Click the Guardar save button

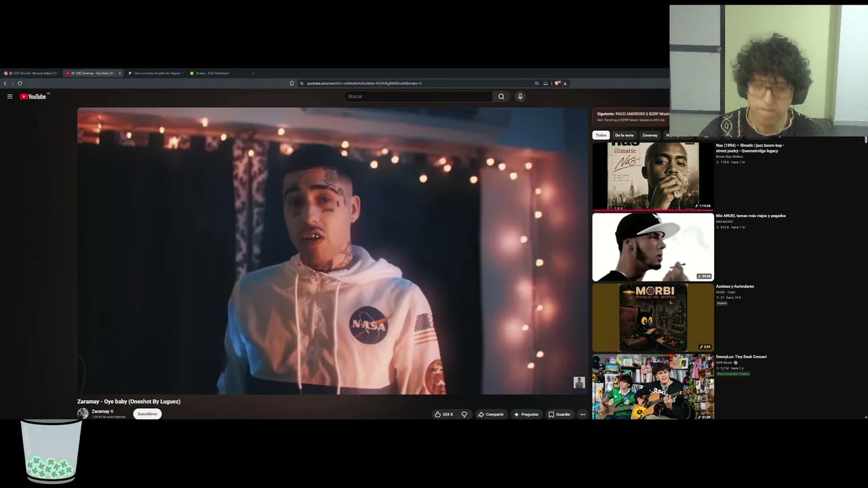(559, 414)
